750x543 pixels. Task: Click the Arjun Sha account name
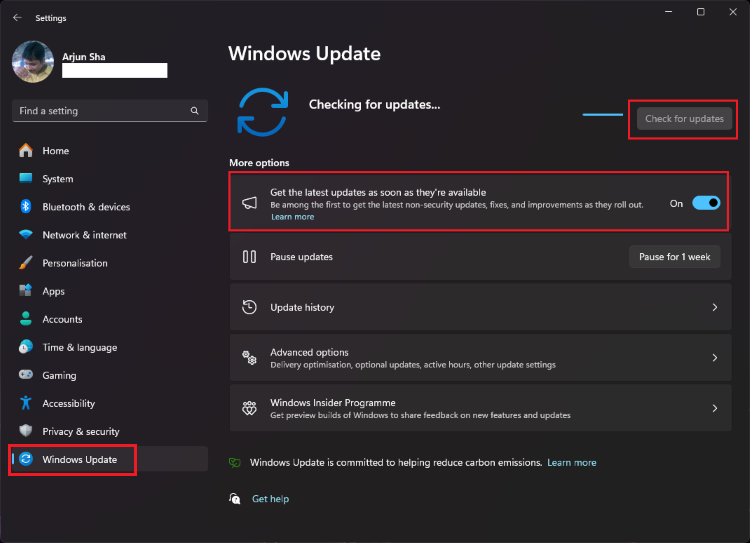point(84,56)
